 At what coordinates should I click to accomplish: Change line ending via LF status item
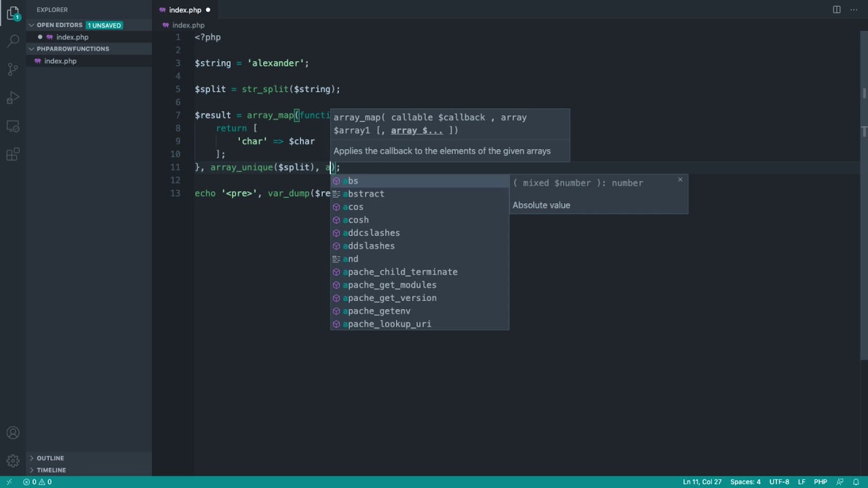tap(802, 482)
